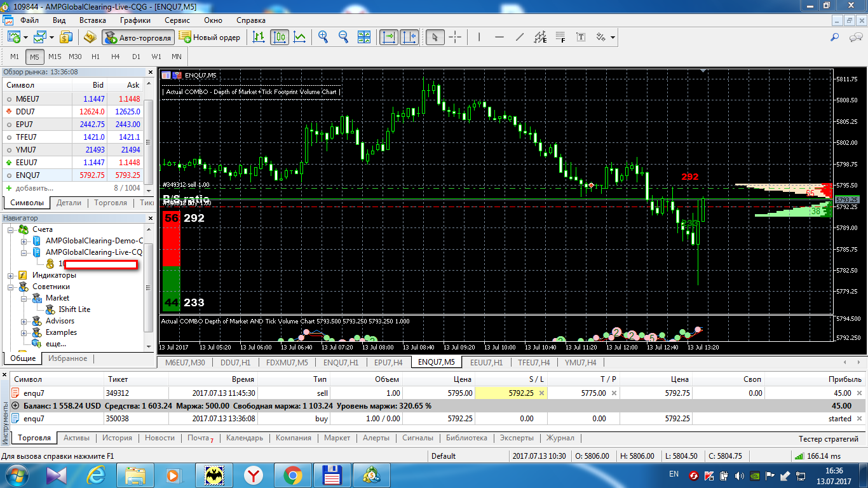The image size is (868, 488).
Task: Expand the Advisors tree node
Action: 24,321
